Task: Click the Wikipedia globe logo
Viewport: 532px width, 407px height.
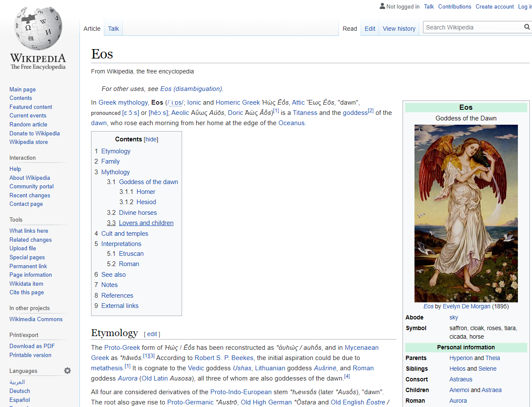Action: pos(38,38)
